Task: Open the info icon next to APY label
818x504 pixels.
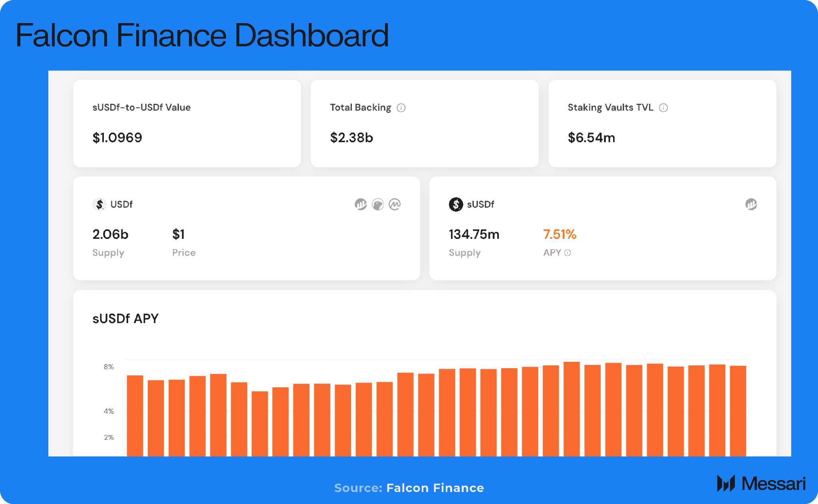Action: coord(568,253)
